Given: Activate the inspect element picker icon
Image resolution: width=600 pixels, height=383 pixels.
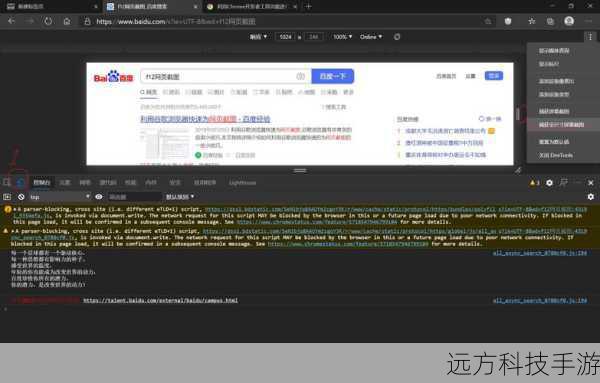Looking at the screenshot, I should [7, 183].
